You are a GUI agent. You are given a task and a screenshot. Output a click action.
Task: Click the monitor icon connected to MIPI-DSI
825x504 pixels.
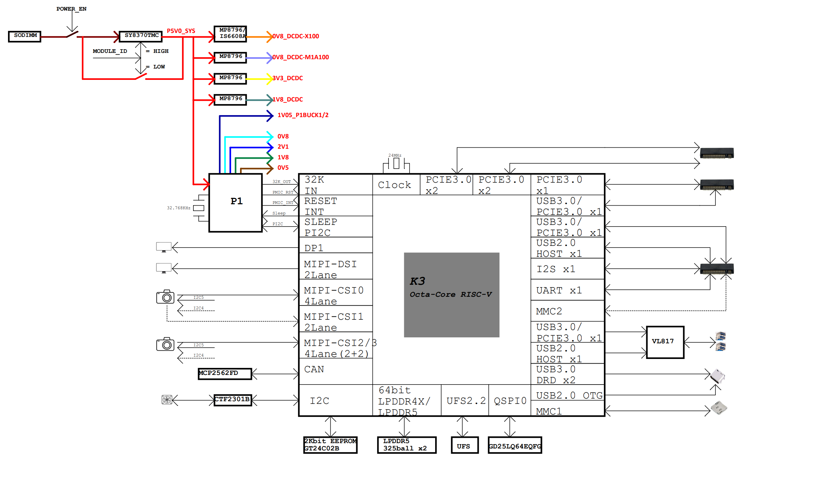pos(163,268)
